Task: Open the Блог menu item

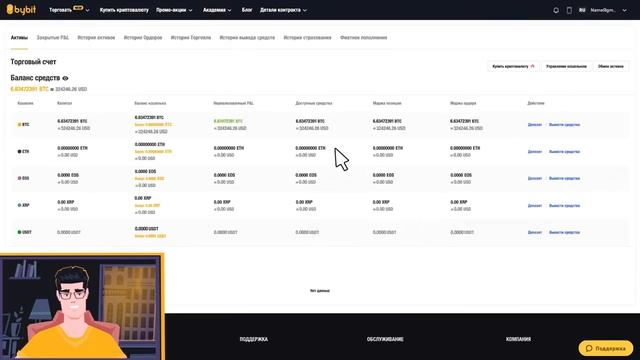Action: point(247,10)
